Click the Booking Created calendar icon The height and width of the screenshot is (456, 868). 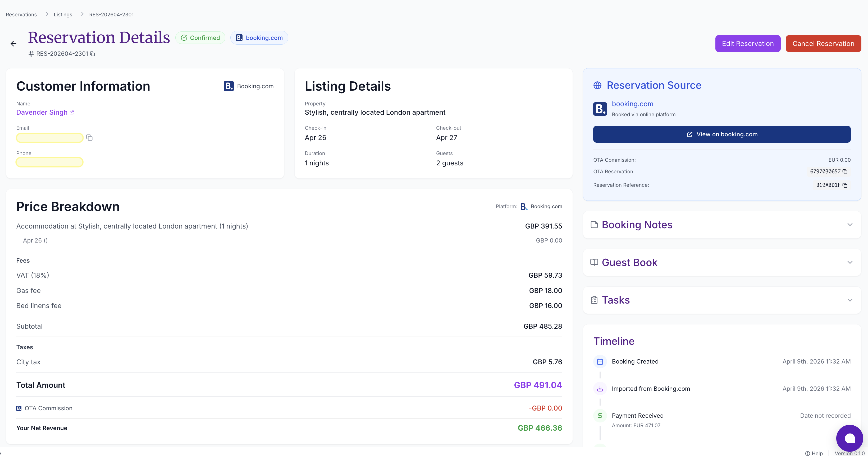[x=600, y=361]
